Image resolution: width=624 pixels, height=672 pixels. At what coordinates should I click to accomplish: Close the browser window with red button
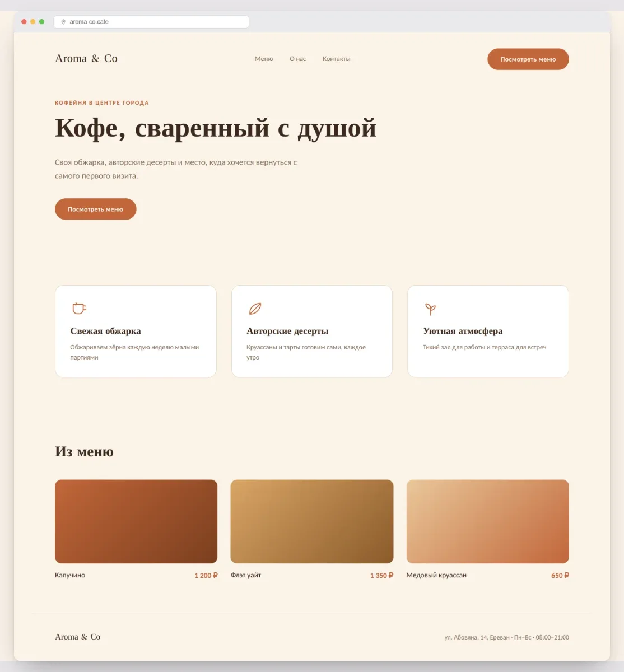point(24,22)
